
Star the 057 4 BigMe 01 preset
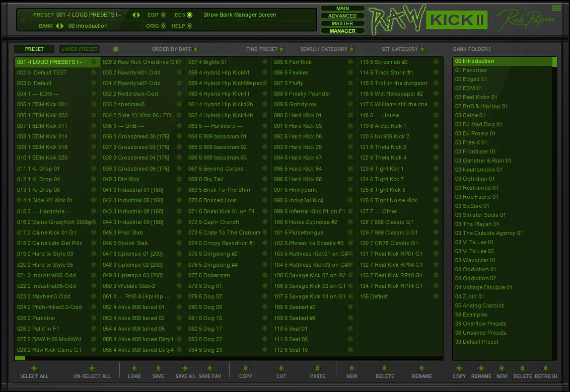pyautogui.click(x=265, y=62)
